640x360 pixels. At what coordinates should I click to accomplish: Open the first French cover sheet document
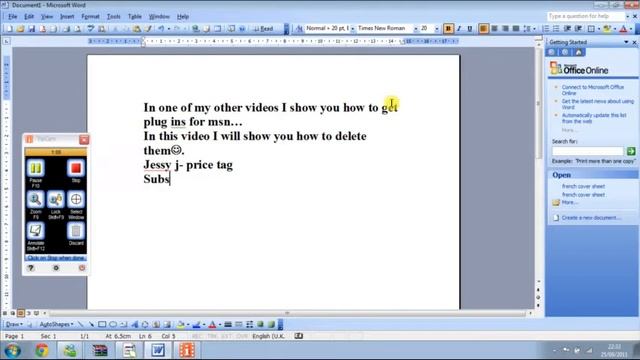coord(583,186)
